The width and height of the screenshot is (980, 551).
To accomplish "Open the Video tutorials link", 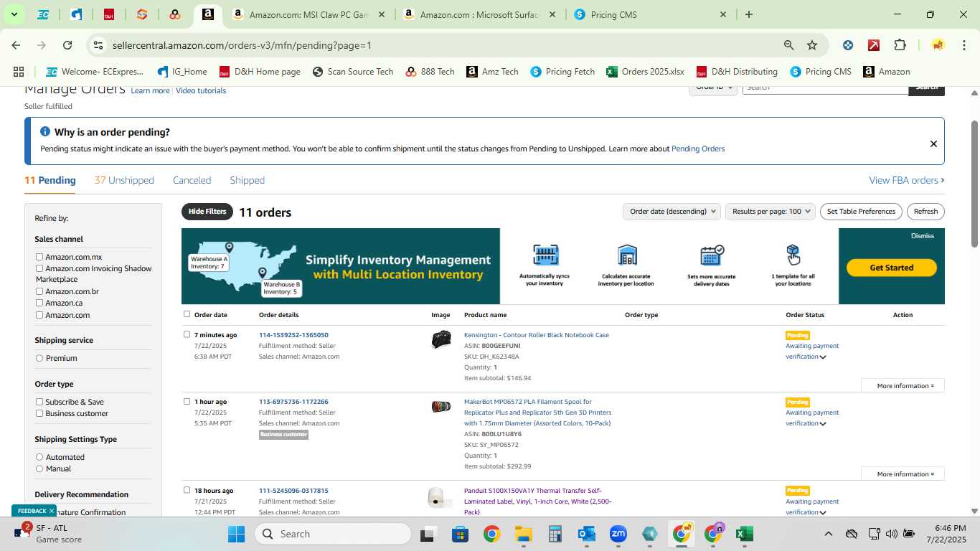I will pos(201,90).
